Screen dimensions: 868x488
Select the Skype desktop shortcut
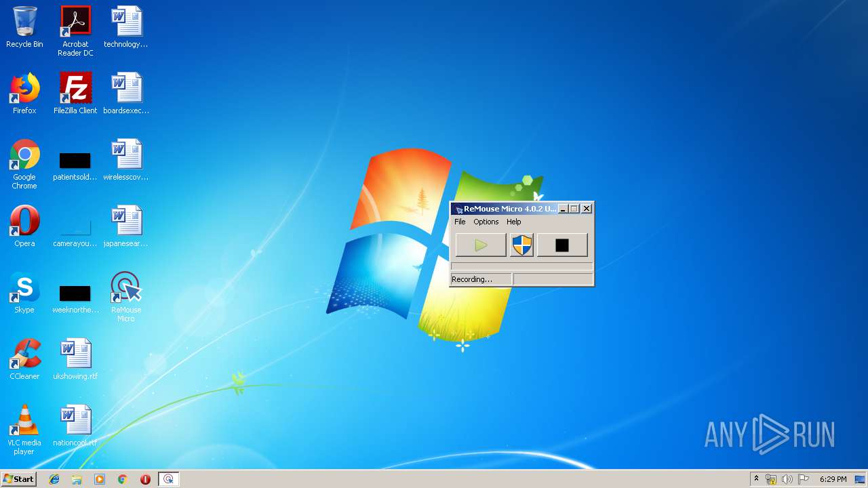[x=24, y=293]
